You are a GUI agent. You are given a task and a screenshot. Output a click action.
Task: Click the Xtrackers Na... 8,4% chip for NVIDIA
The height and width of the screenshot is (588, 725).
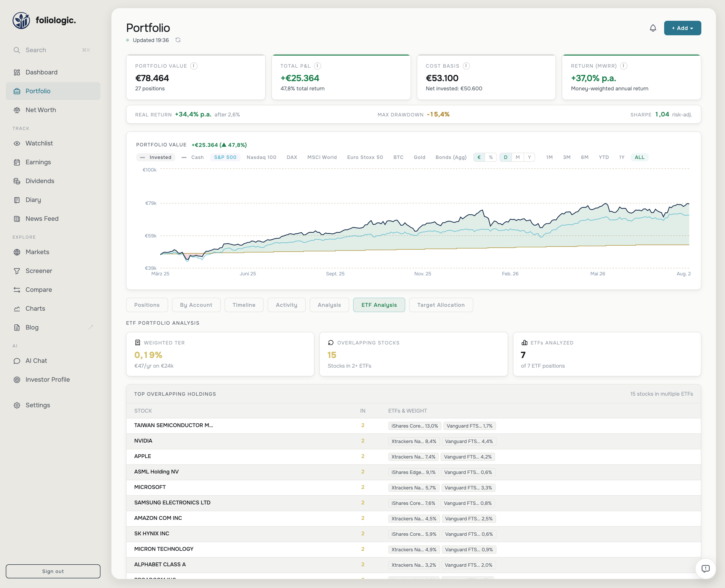click(x=414, y=441)
